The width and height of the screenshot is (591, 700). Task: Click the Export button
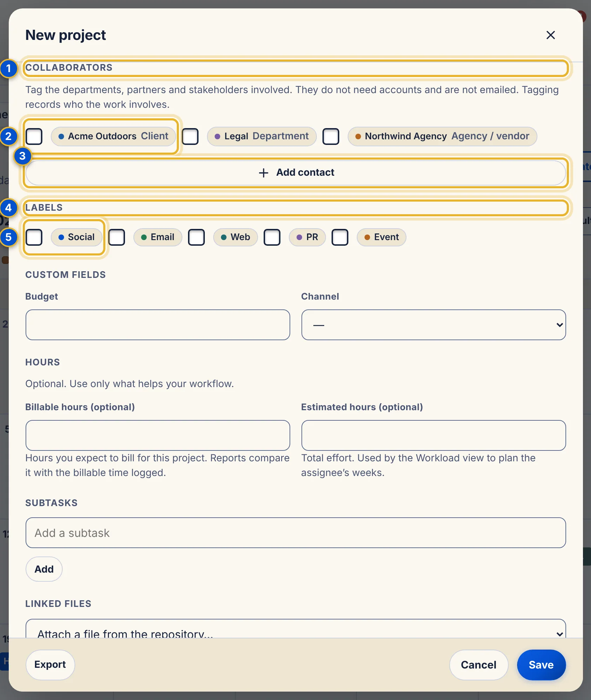(x=50, y=665)
